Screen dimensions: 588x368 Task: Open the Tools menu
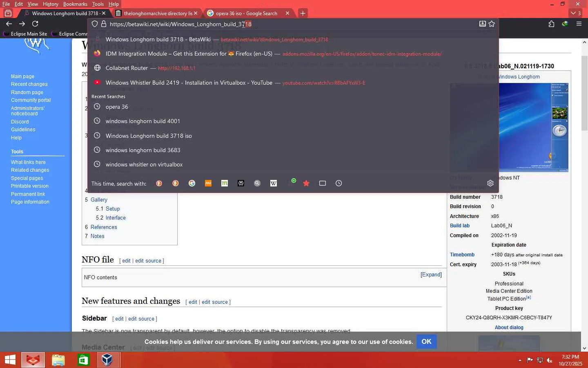point(98,4)
